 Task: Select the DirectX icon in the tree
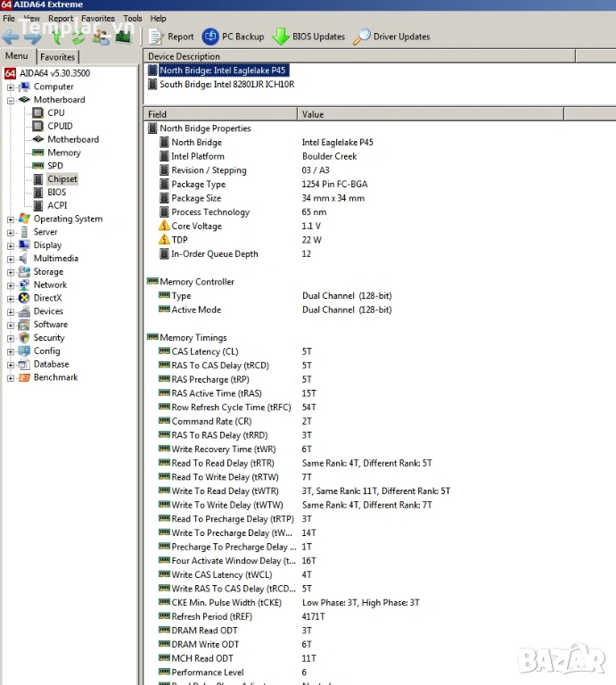pos(24,298)
